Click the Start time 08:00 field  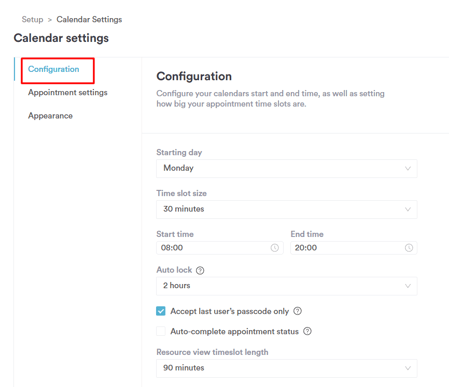point(220,248)
